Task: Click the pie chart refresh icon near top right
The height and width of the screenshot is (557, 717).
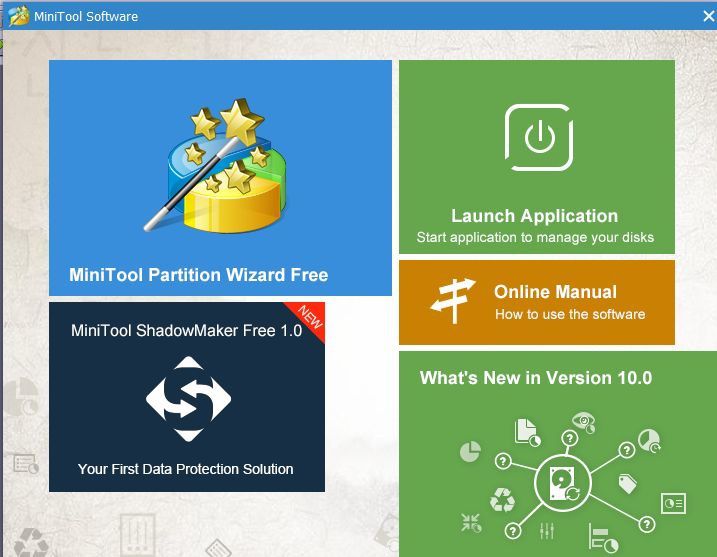Action: (x=649, y=440)
